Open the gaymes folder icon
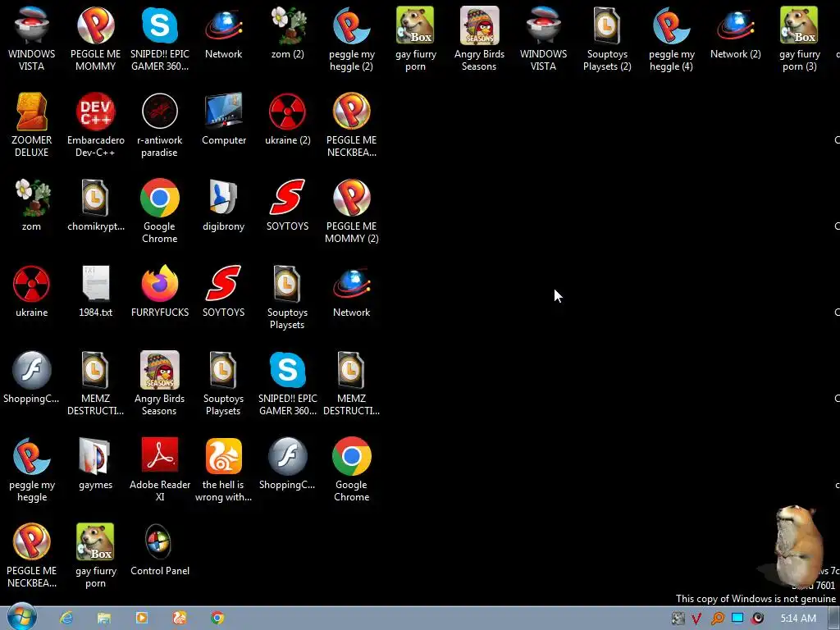Screen dimensions: 840x630 (x=95, y=464)
